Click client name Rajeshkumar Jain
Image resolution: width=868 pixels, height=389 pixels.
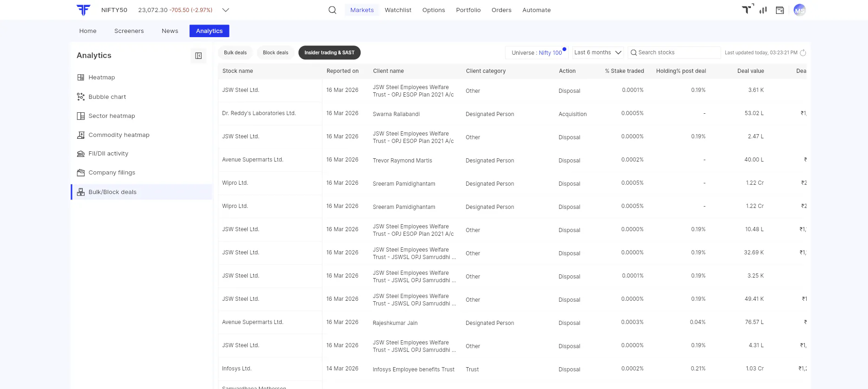click(395, 323)
